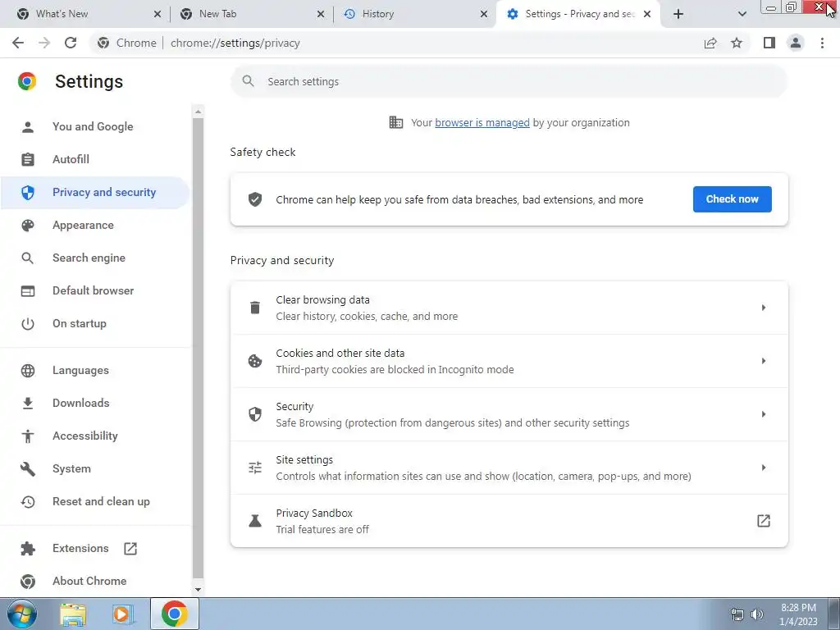Click the volume speaker tray icon
The height and width of the screenshot is (630, 840).
click(x=757, y=614)
